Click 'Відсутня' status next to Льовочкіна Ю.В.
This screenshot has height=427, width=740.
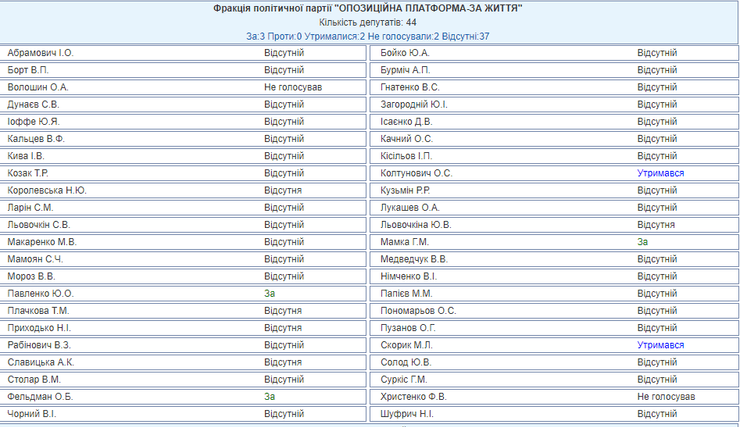pos(656,225)
